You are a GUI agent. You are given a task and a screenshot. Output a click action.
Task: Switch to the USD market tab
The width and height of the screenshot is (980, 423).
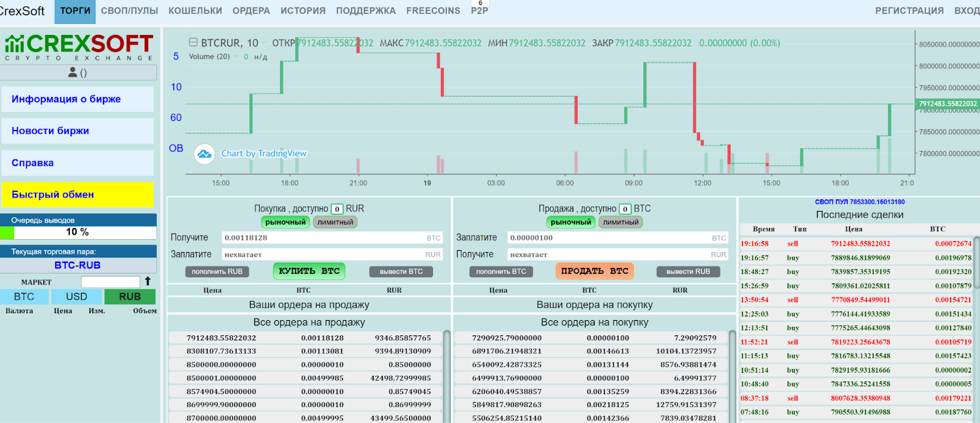point(77,297)
